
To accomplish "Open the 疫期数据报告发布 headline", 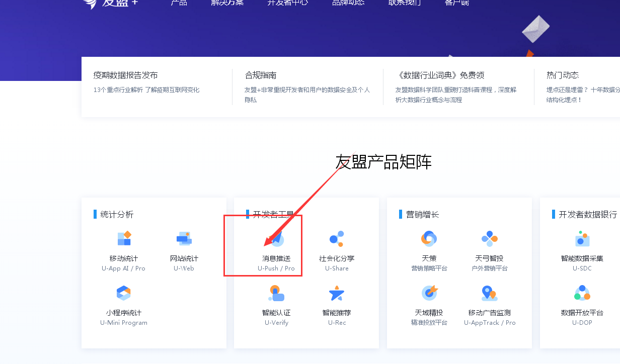I will 126,75.
